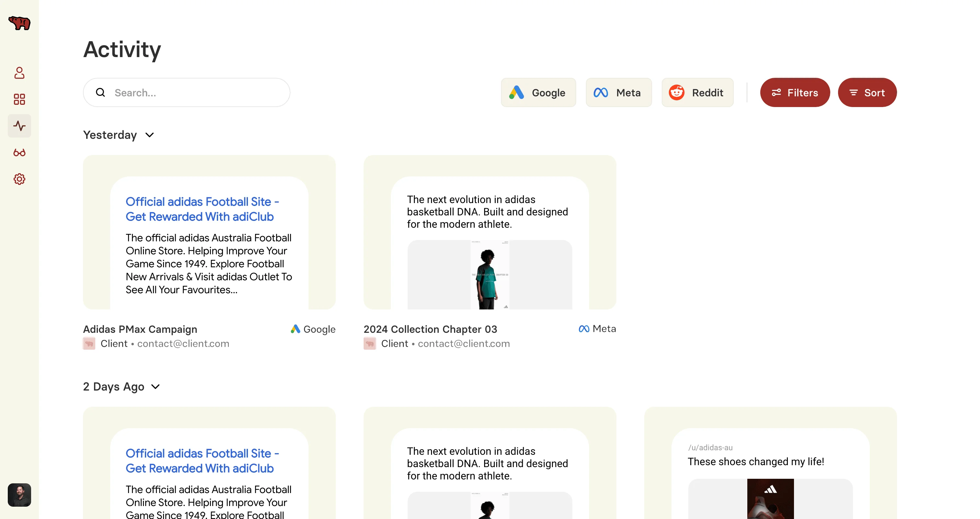Toggle the Meta platform filter
Screen dimensions: 980x519
(618, 92)
